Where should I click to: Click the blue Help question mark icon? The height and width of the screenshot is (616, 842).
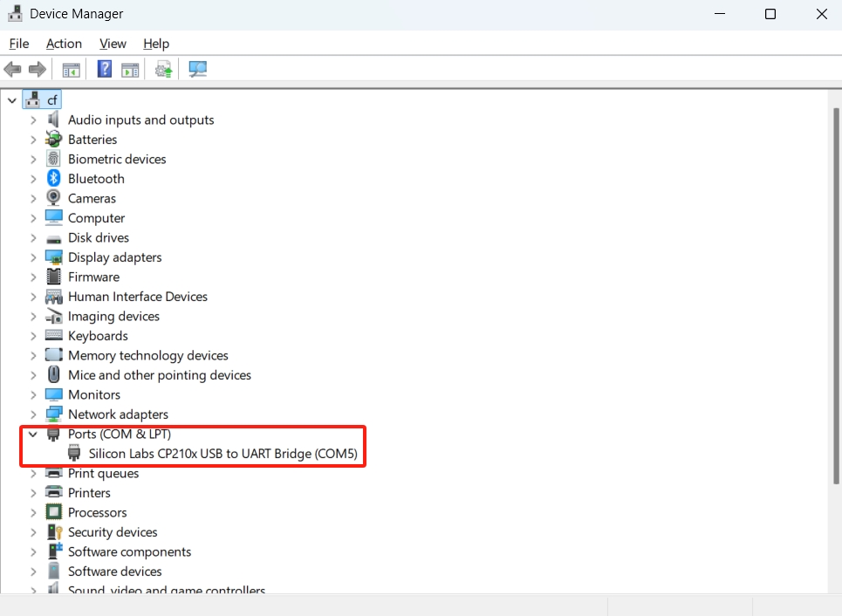pyautogui.click(x=105, y=70)
